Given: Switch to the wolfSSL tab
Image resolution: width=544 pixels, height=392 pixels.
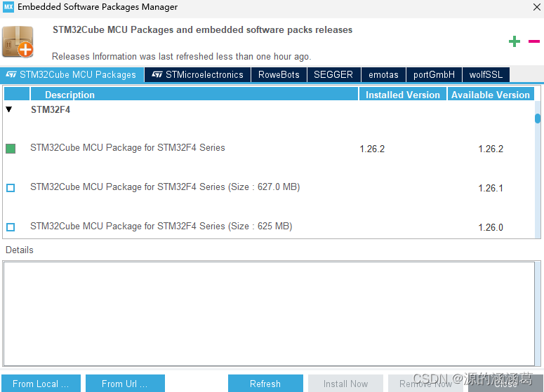Looking at the screenshot, I should point(486,75).
